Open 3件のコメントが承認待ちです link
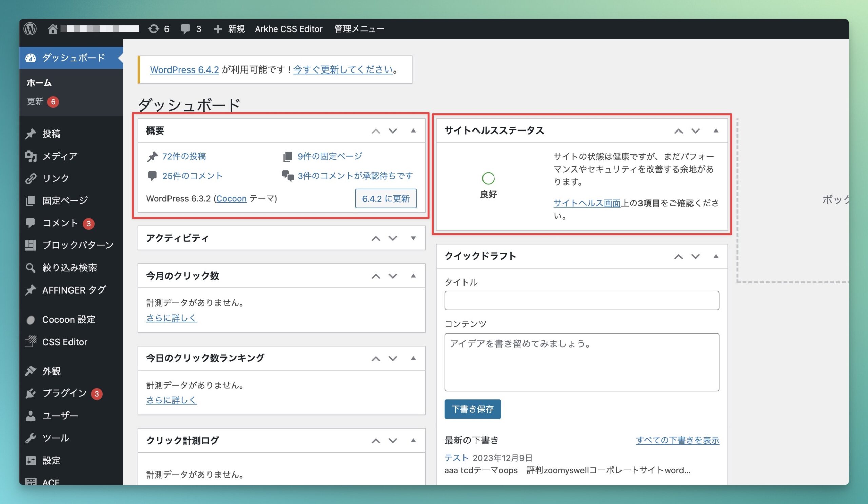 pyautogui.click(x=355, y=176)
